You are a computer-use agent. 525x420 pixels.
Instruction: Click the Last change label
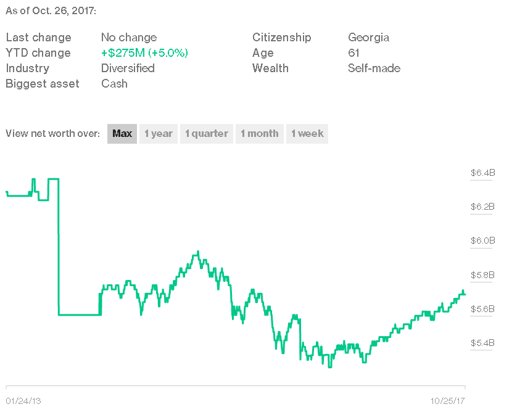coord(38,38)
